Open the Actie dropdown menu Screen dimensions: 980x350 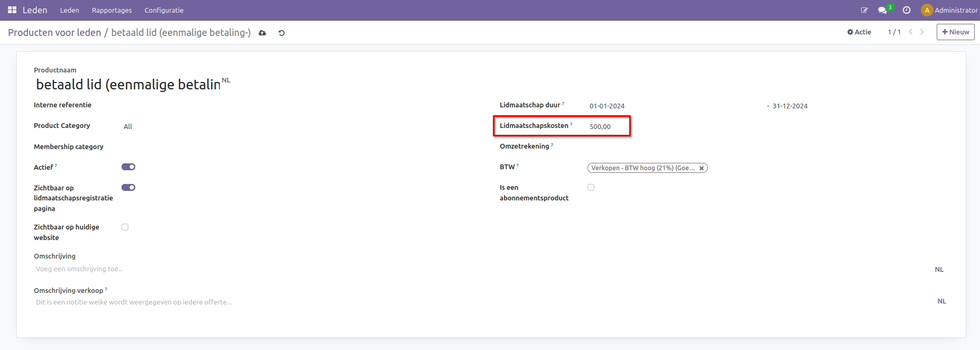[859, 32]
